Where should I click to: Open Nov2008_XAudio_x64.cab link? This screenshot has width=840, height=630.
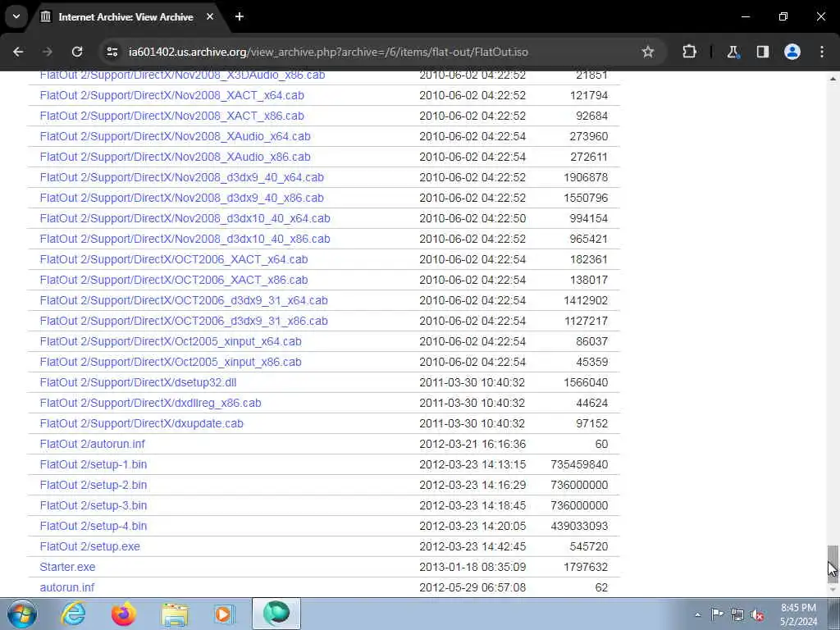coord(176,136)
